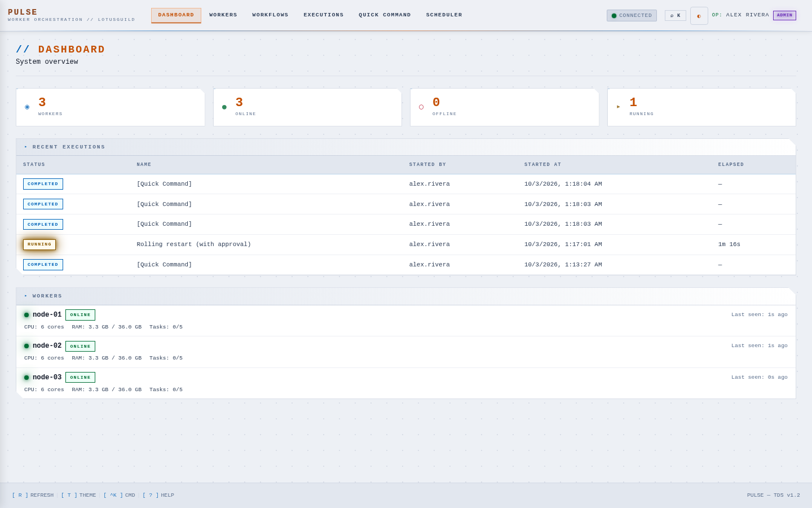Image resolution: width=812 pixels, height=508 pixels.
Task: Open the Dashboard tab
Action: tap(176, 15)
